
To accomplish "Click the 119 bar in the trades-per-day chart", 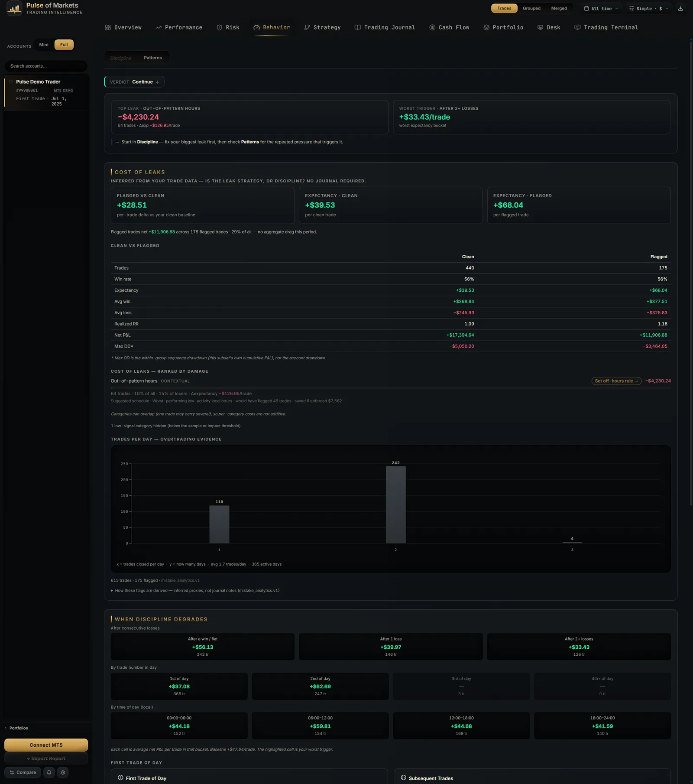I will (x=219, y=524).
